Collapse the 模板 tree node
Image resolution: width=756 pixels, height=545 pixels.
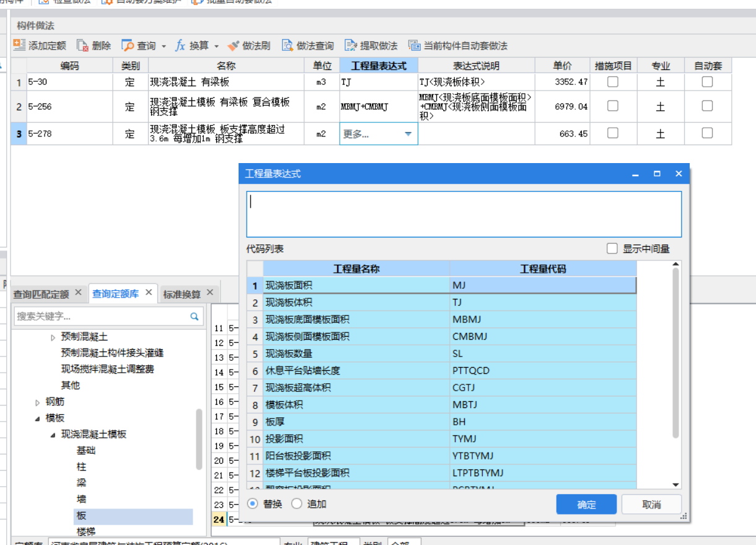(37, 419)
